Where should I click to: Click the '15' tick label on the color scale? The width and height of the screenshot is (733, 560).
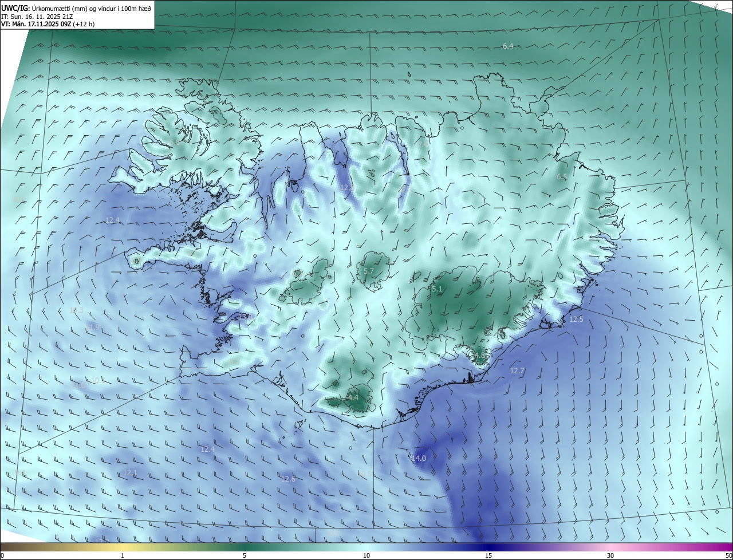488,555
